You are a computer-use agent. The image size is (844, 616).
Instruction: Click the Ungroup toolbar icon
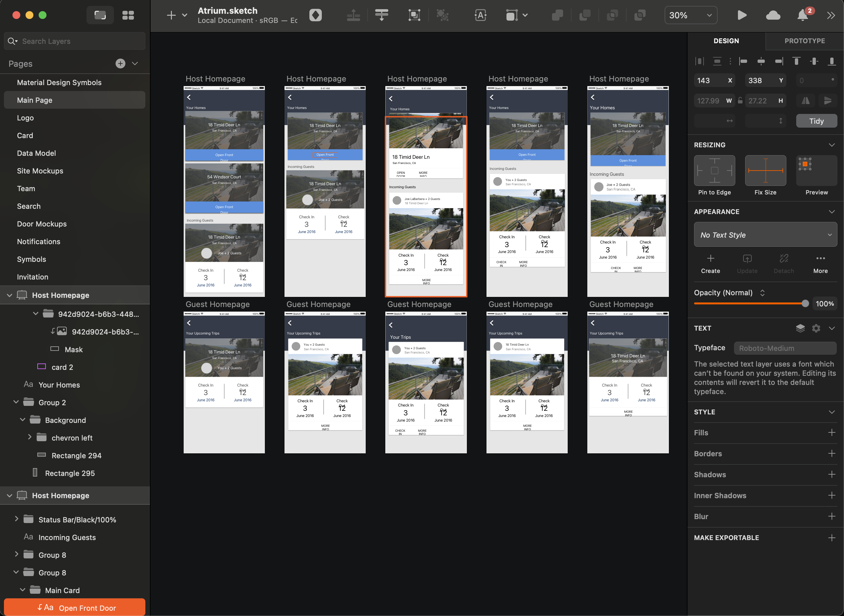coord(443,15)
